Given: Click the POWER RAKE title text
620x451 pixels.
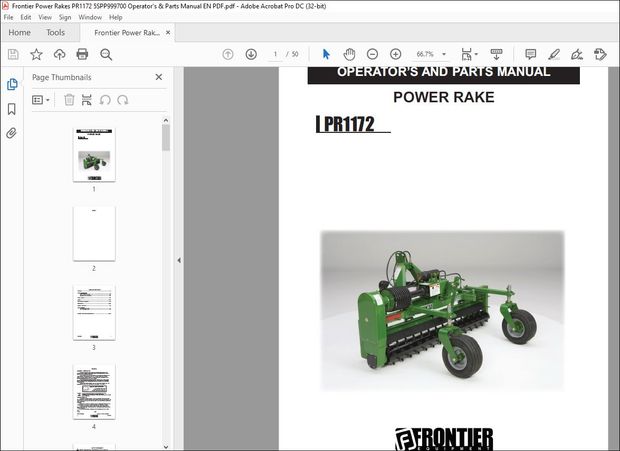Looking at the screenshot, I should [444, 97].
